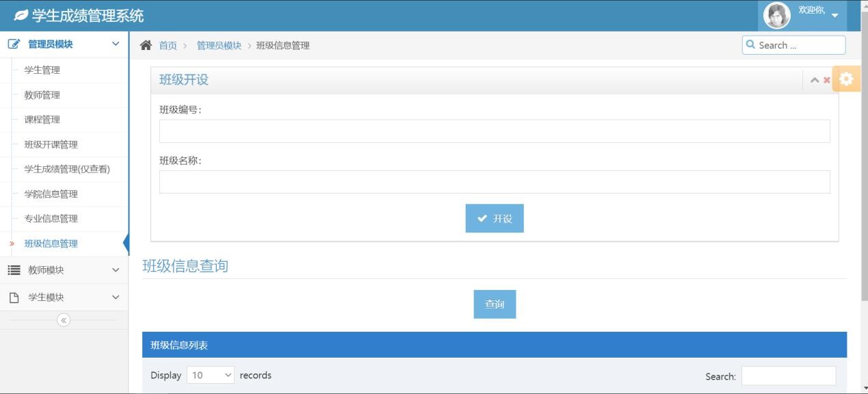Screen dimensions: 868x394
Task: Open 班级开课管理 in the sidebar
Action: (51, 144)
